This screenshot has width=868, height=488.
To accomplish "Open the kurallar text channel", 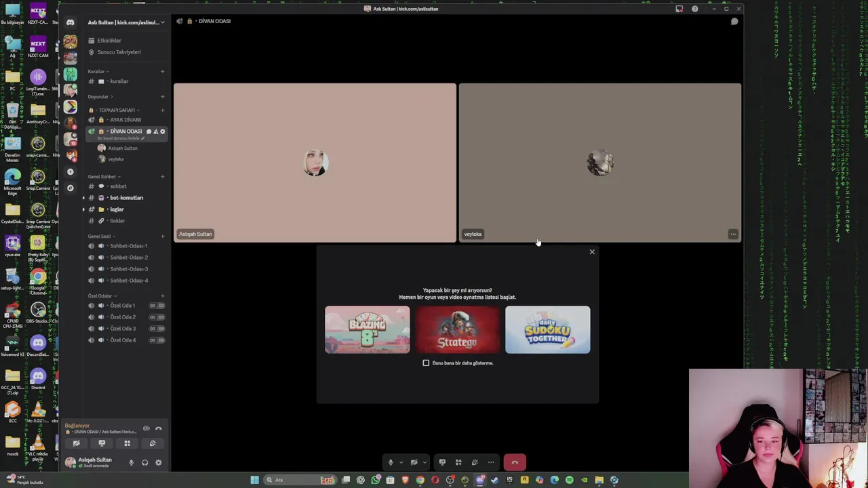I will (119, 81).
